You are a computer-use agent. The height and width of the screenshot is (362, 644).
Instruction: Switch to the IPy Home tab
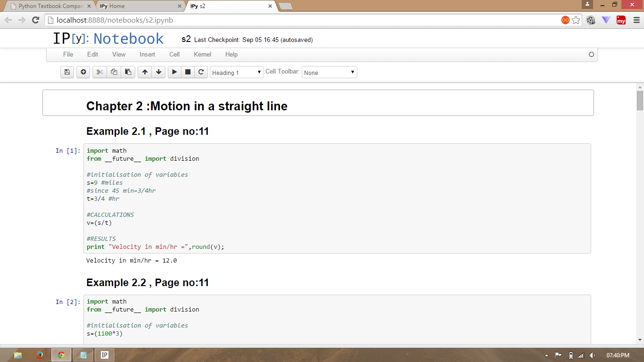click(x=140, y=6)
